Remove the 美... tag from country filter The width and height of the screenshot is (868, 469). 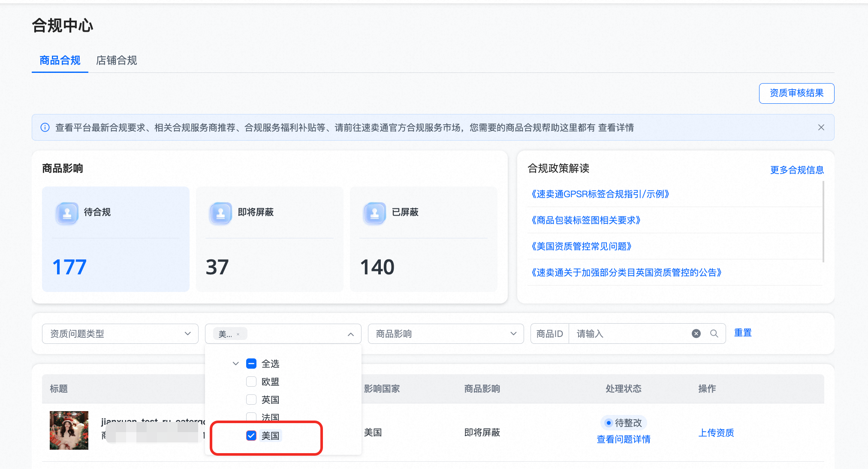click(x=238, y=334)
